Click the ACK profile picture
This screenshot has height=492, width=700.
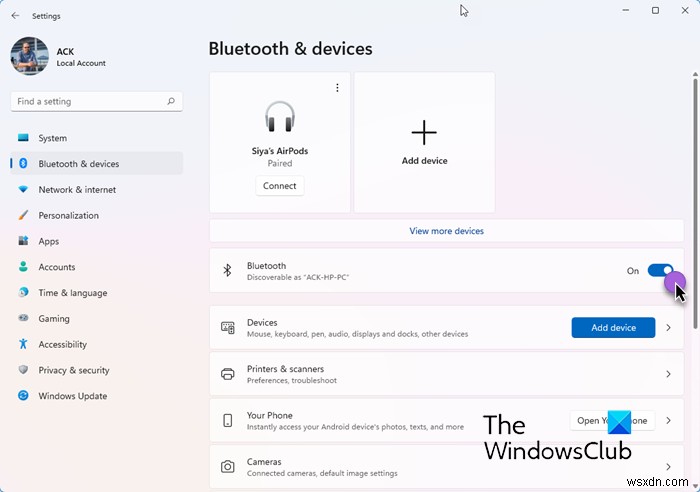[29, 56]
